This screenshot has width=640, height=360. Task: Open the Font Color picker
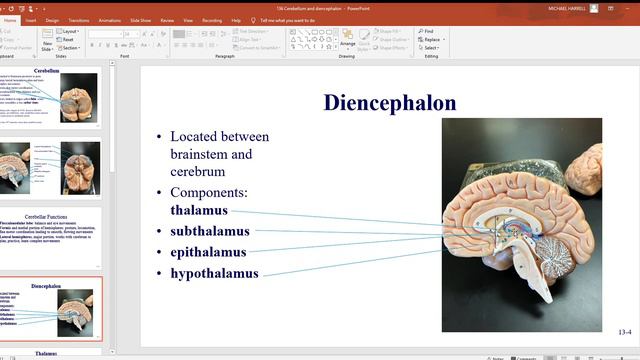160,45
